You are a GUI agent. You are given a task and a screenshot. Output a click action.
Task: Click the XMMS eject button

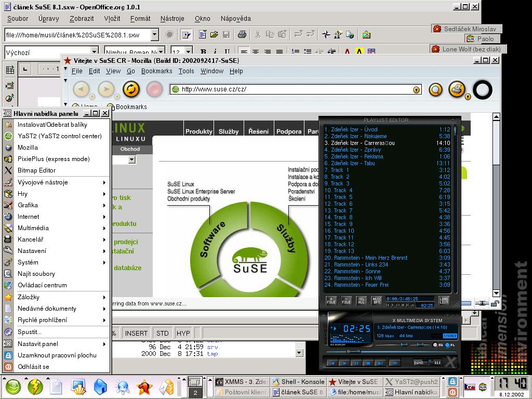pos(395,363)
